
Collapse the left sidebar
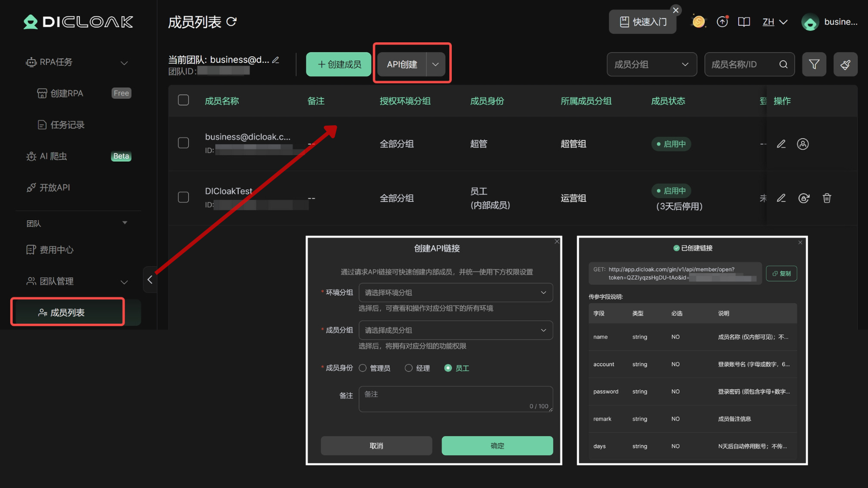coord(150,280)
